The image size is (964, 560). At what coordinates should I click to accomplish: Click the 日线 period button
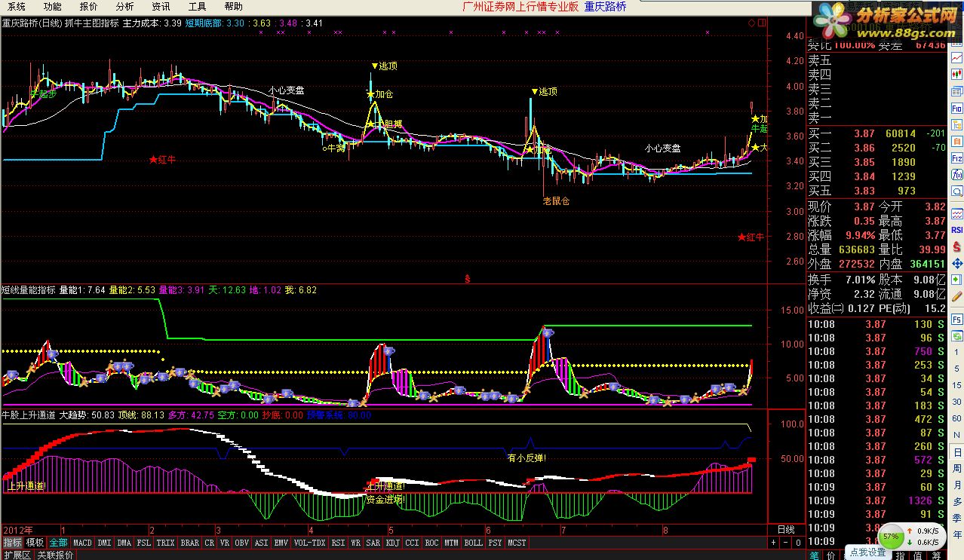click(786, 530)
